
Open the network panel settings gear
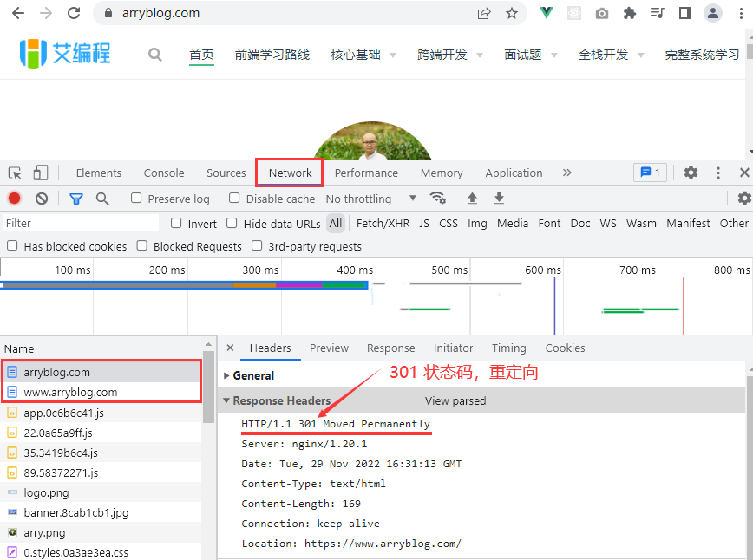coord(744,198)
